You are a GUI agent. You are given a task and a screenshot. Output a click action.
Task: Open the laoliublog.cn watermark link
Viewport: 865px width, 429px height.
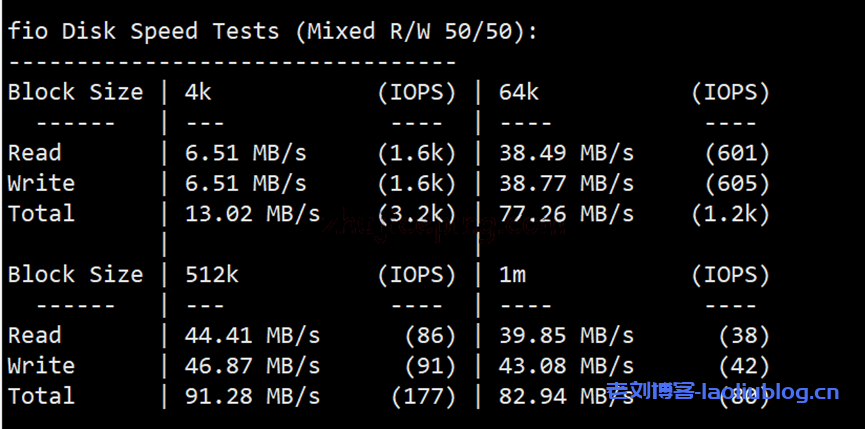coord(723,392)
